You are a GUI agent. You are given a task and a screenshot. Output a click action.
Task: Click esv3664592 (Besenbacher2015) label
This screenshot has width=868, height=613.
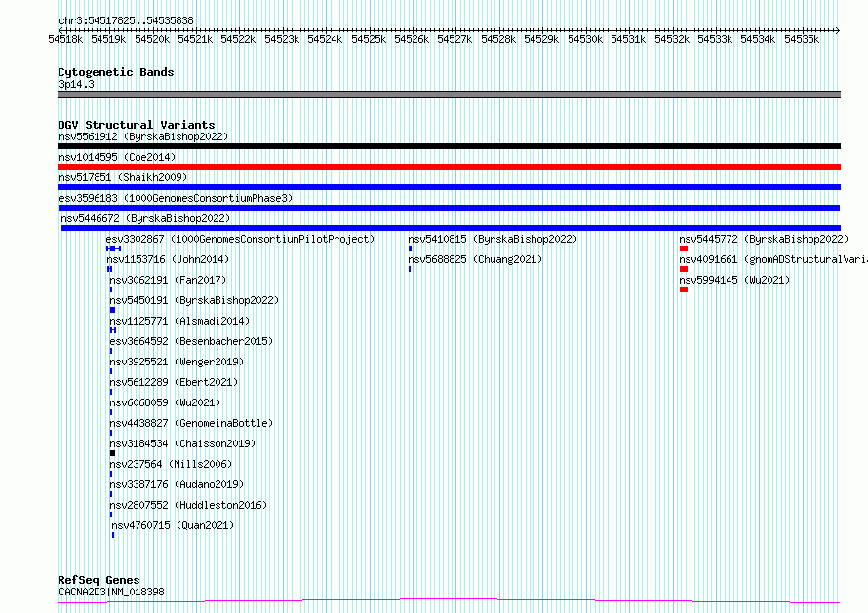pos(191,341)
